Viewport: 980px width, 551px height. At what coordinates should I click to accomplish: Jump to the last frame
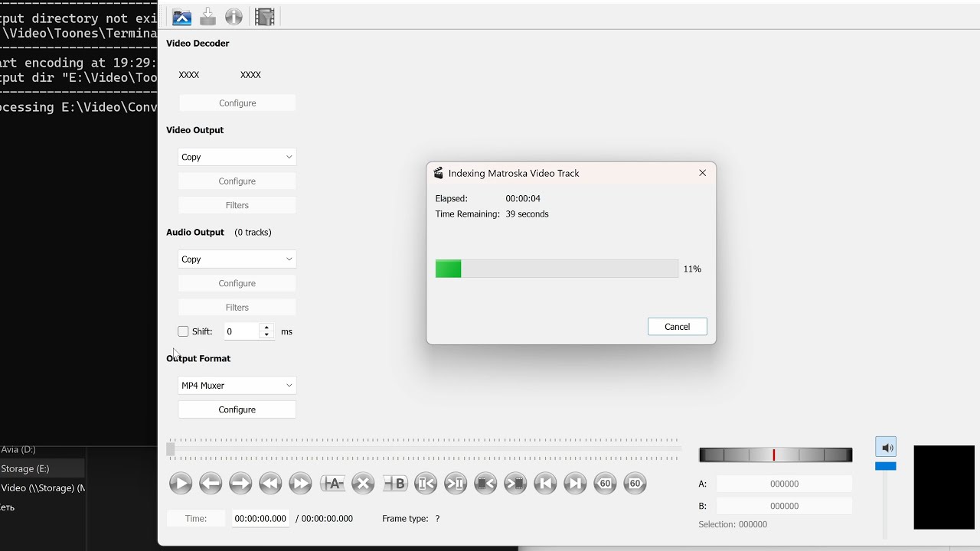point(575,483)
